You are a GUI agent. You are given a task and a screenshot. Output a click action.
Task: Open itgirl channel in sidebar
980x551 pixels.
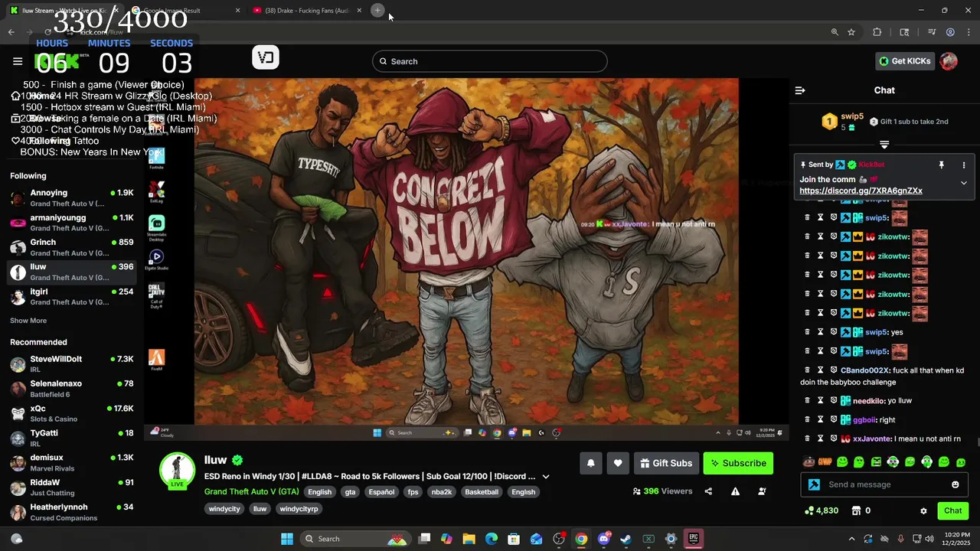click(x=72, y=296)
